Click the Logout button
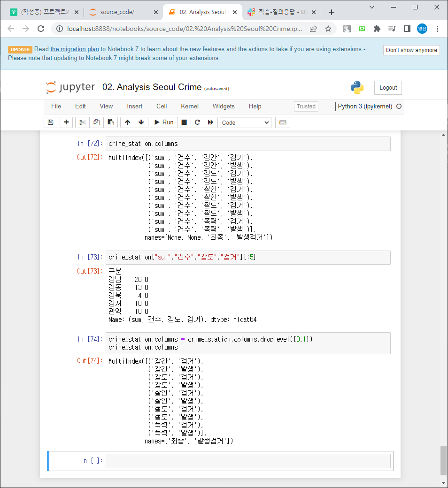 coord(388,88)
